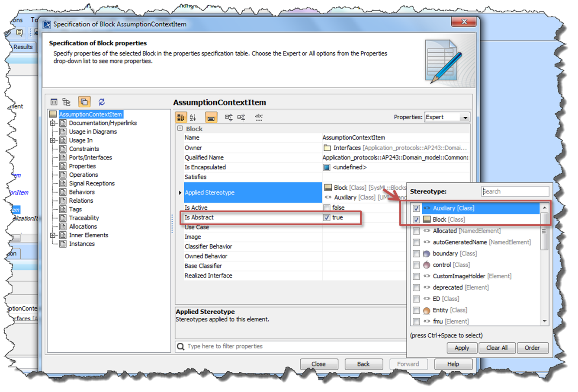
Task: Expand the Documentation/Hyperlinks tree node
Action: [x=53, y=123]
